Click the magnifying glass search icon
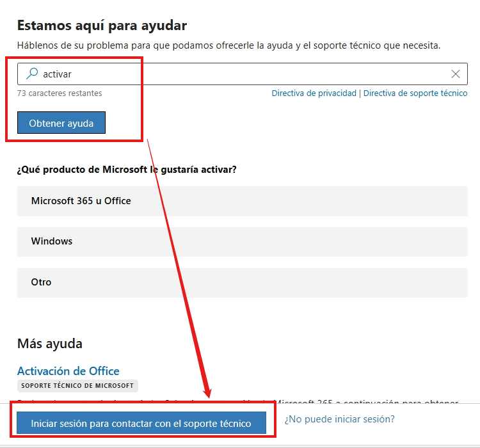Screen dimensions: 480x448 pyautogui.click(x=32, y=74)
